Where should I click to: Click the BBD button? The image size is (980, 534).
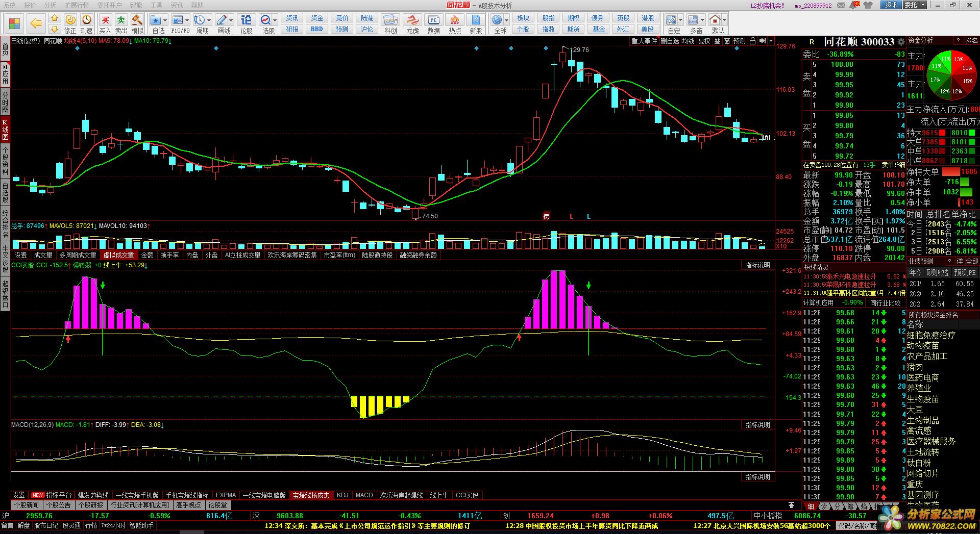pos(317,29)
